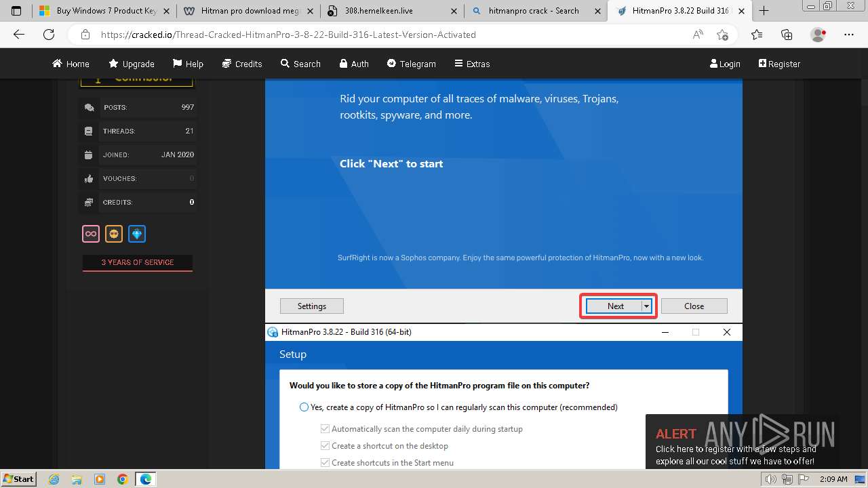Viewport: 868px width, 488px height.
Task: Click the Microsoft Edge taskbar icon
Action: [x=146, y=479]
